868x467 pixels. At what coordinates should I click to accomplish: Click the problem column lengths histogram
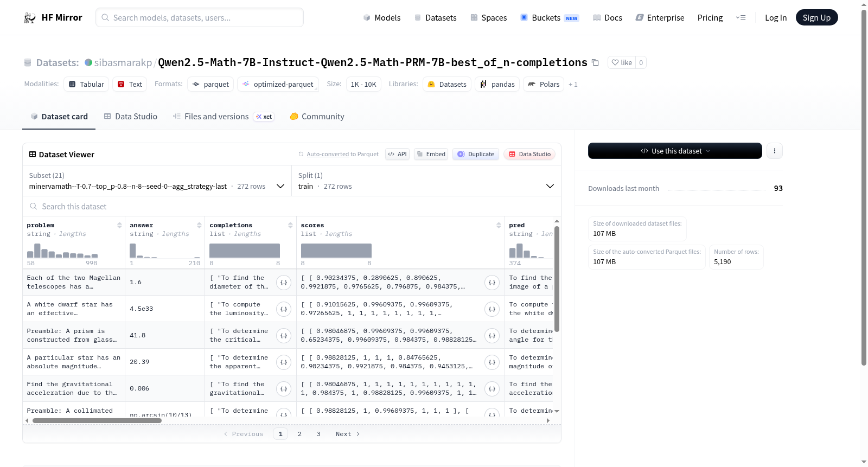coord(62,251)
